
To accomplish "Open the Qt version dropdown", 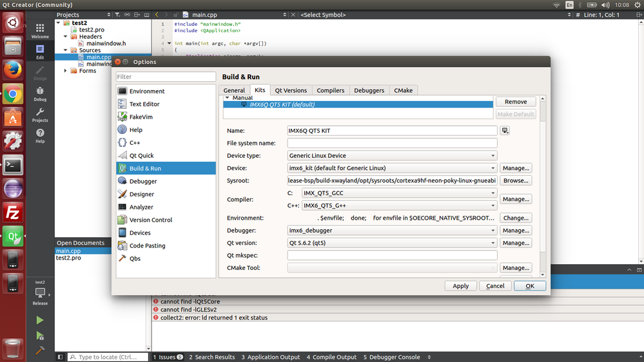I will (x=392, y=243).
